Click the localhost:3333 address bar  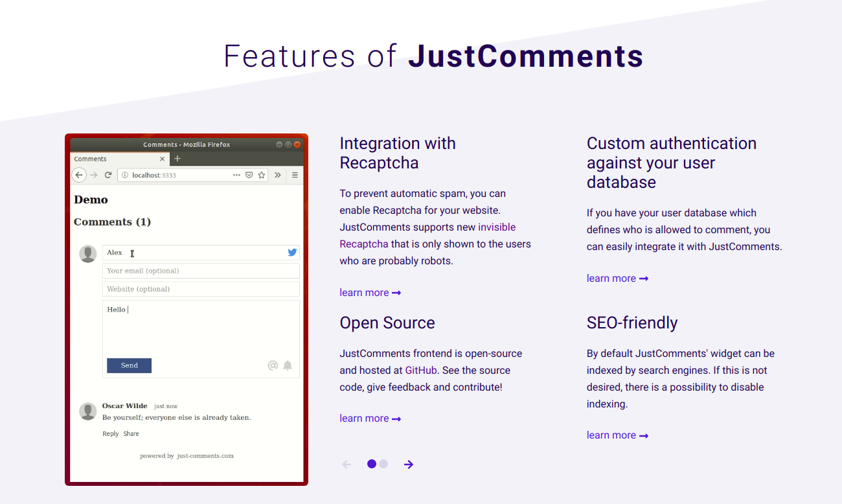pos(192,175)
